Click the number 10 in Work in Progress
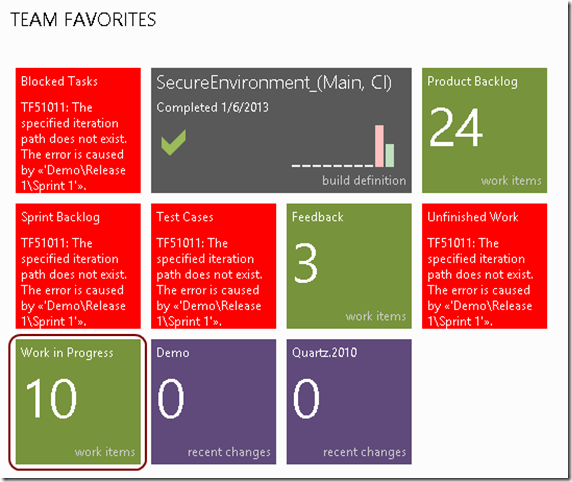This screenshot has width=572, height=482. 51,398
